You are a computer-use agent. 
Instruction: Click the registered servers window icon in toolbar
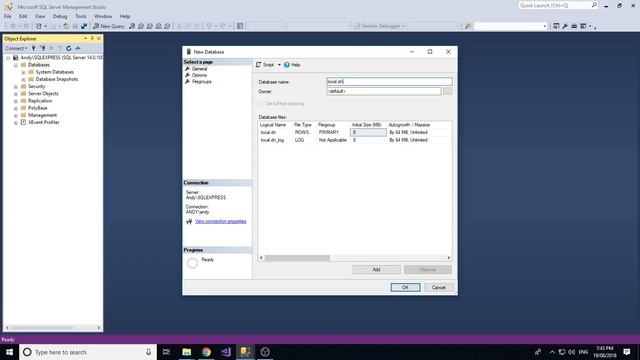tap(556, 26)
